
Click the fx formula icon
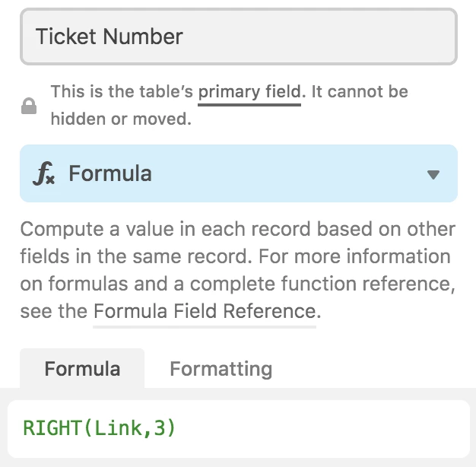pyautogui.click(x=43, y=173)
